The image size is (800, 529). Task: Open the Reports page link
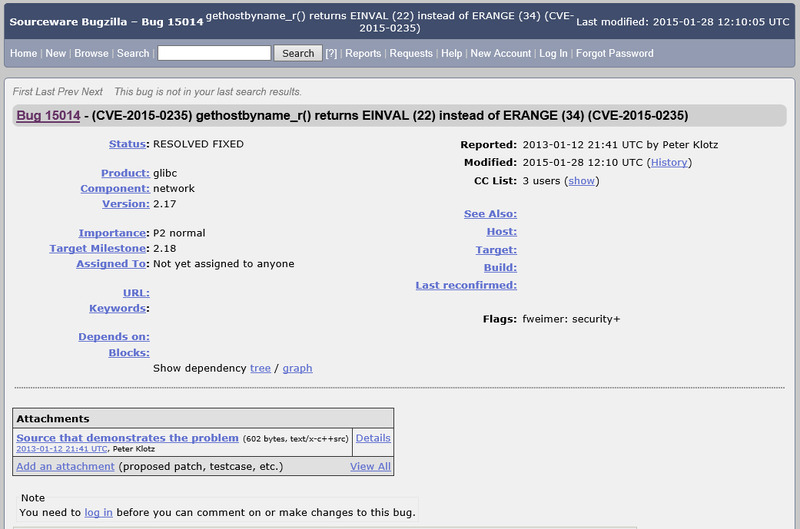click(x=363, y=54)
